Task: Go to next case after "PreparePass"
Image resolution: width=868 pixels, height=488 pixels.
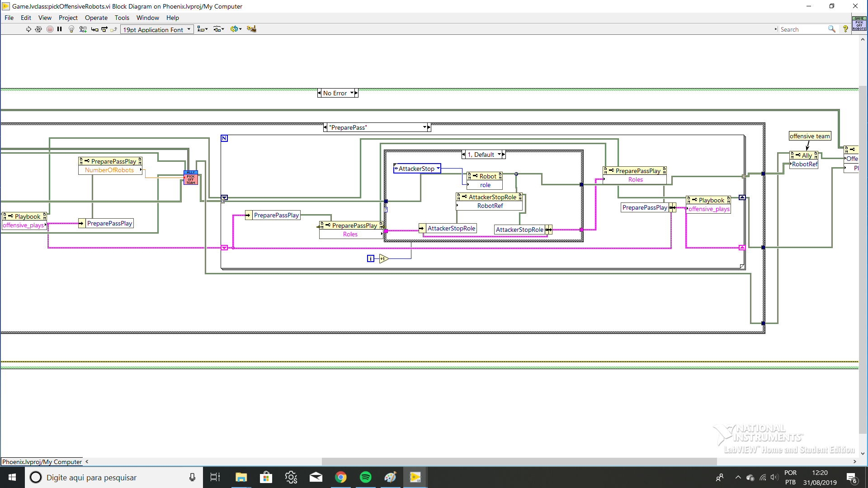Action: coord(429,127)
